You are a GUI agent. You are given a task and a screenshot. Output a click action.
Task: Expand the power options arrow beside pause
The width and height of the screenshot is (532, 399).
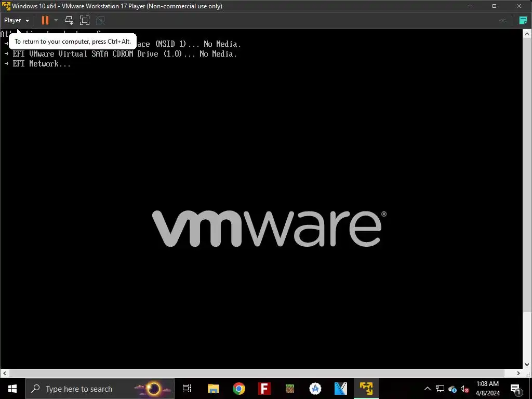tap(56, 20)
